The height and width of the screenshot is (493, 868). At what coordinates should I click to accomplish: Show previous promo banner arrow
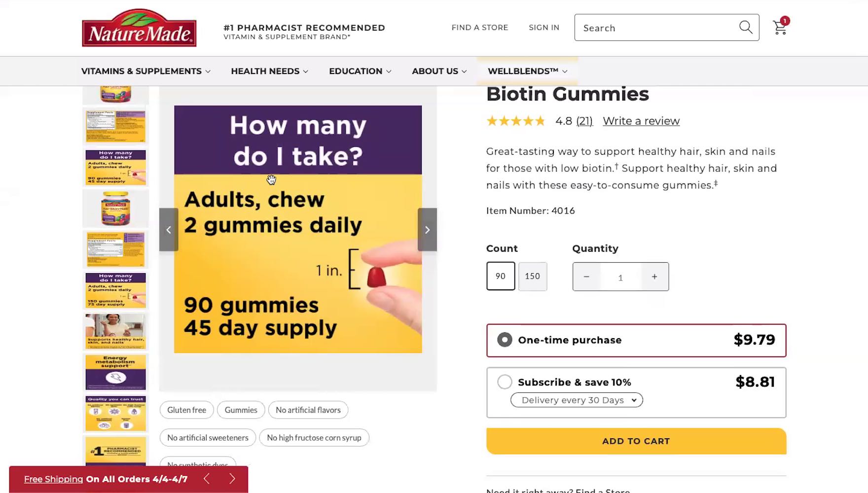[x=207, y=479]
